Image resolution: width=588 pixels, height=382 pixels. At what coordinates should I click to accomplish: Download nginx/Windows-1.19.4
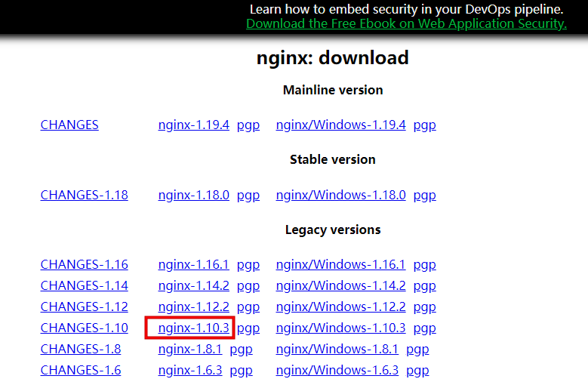point(340,125)
